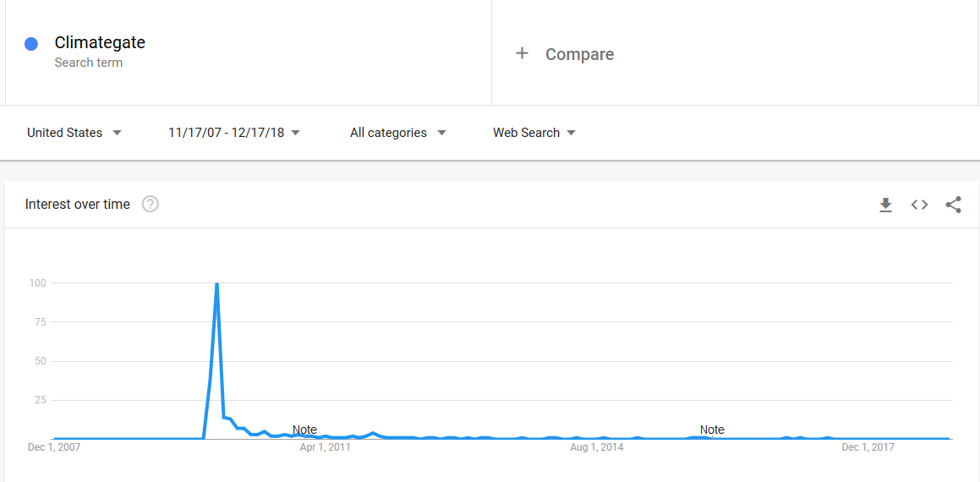Click the Interest over time heading

(x=78, y=204)
